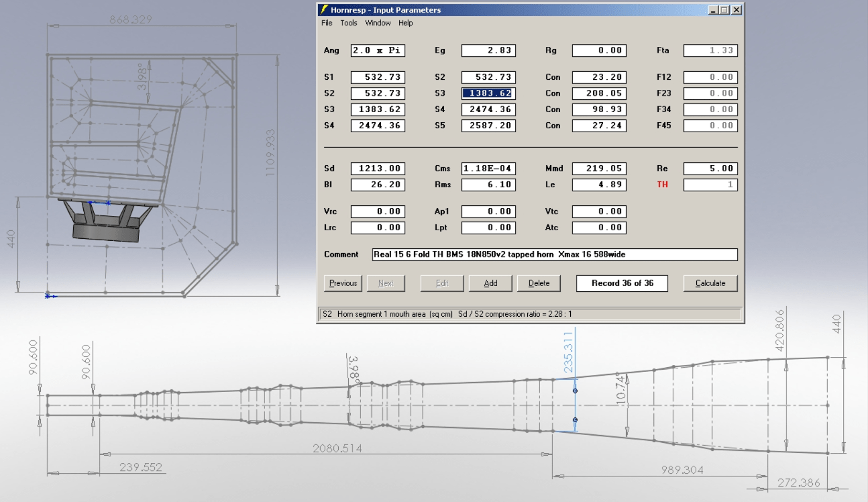
Task: Select the TH field showing 1
Action: pos(710,185)
